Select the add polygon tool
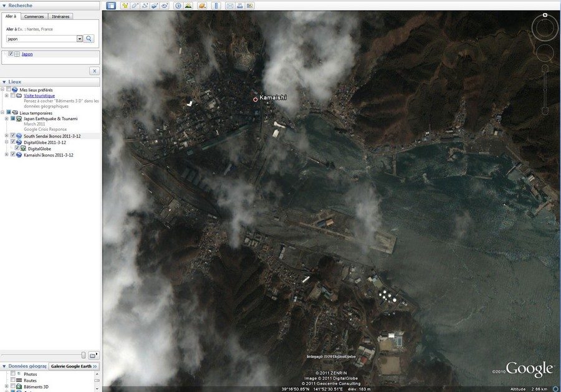 click(135, 6)
